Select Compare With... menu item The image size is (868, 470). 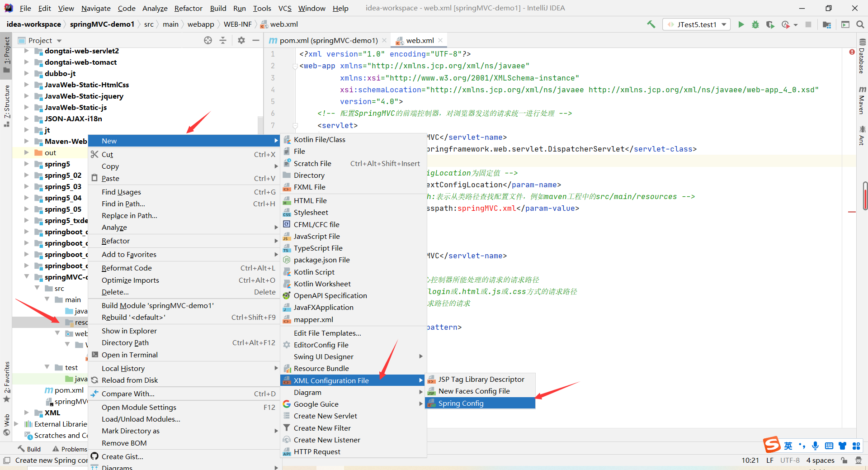pyautogui.click(x=184, y=394)
